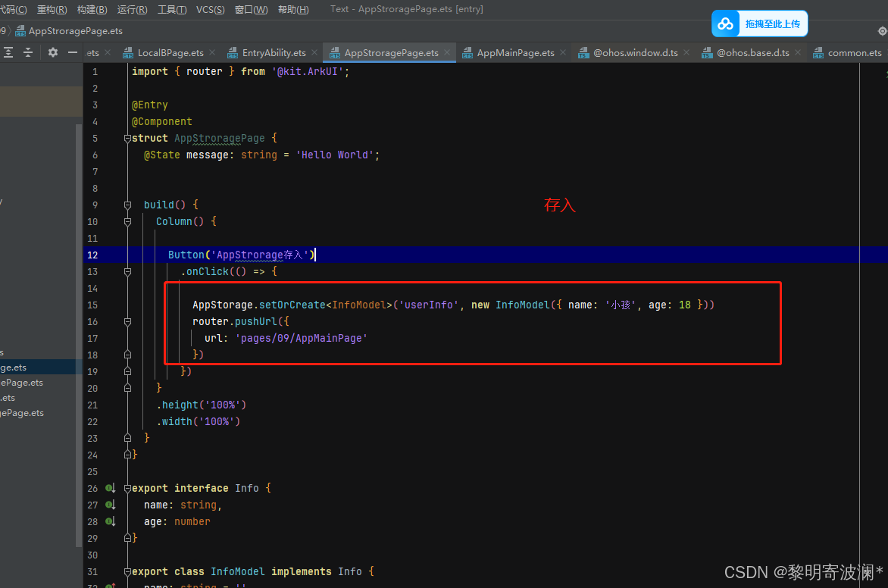
Task: Close the @ohos.base.d.ts tab
Action: tap(798, 52)
